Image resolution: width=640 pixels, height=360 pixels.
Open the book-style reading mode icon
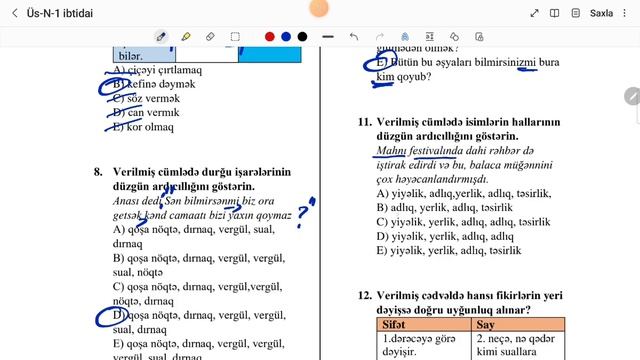tap(554, 13)
